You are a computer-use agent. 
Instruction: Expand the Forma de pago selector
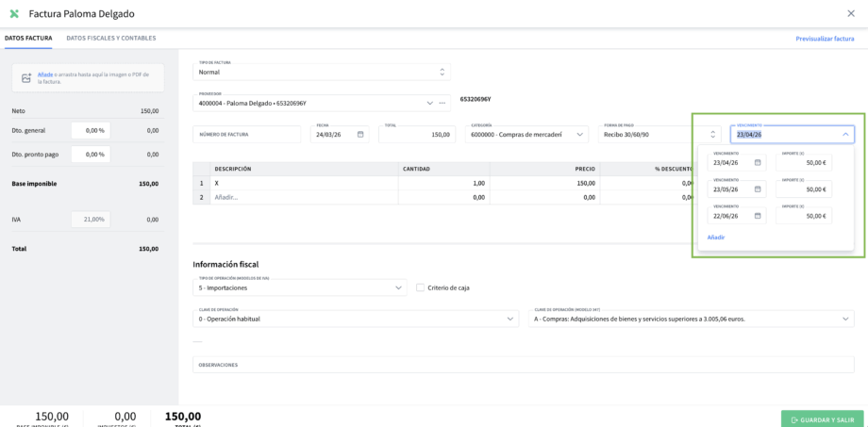pos(712,135)
